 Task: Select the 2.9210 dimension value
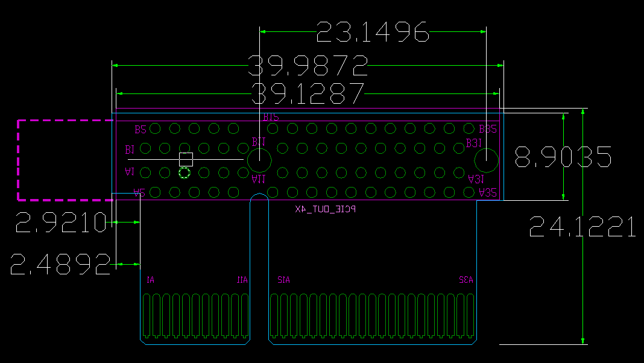61,223
